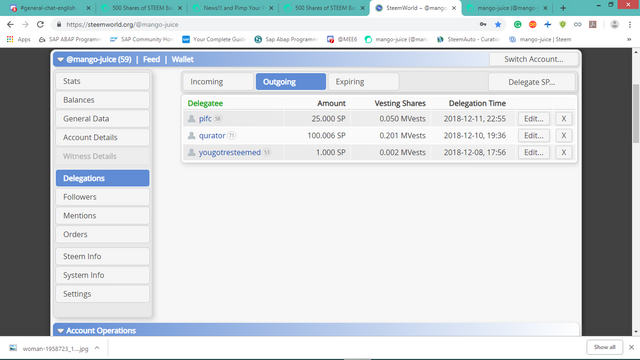Click the bookmark star icon
Image resolution: width=640 pixels, height=360 pixels.
click(x=498, y=24)
